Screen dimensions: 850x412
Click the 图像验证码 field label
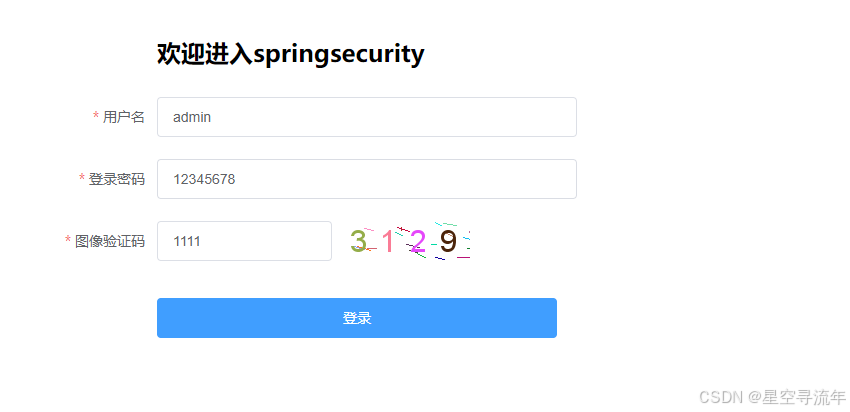[x=110, y=241]
